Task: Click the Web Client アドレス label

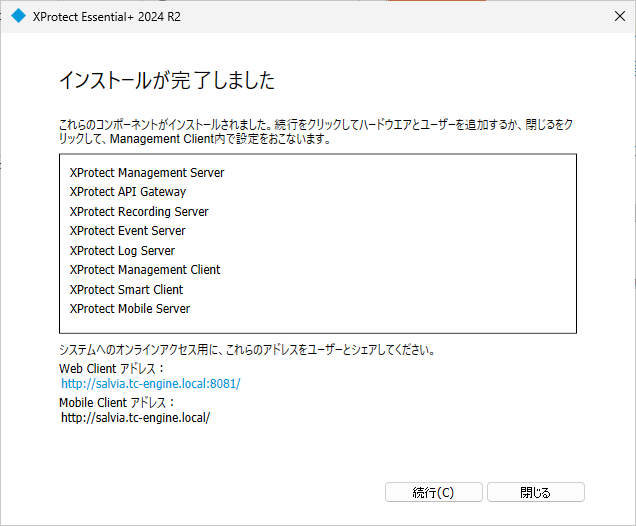Action: tap(112, 369)
